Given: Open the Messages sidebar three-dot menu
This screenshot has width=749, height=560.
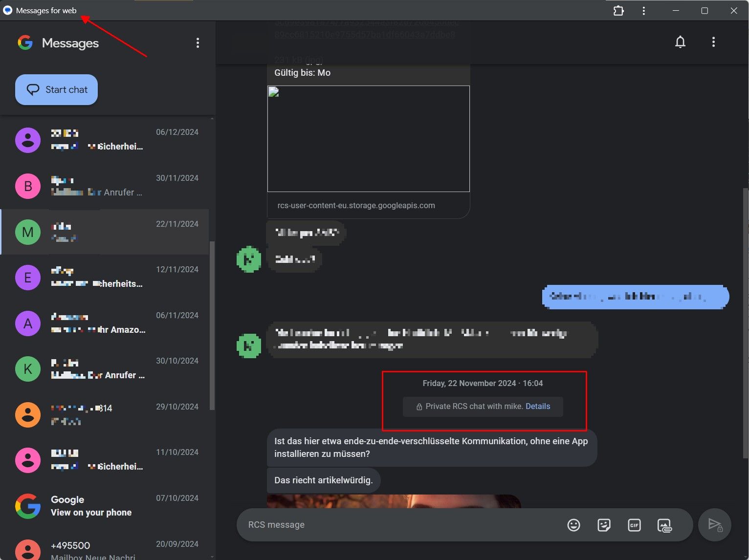Looking at the screenshot, I should click(x=198, y=43).
